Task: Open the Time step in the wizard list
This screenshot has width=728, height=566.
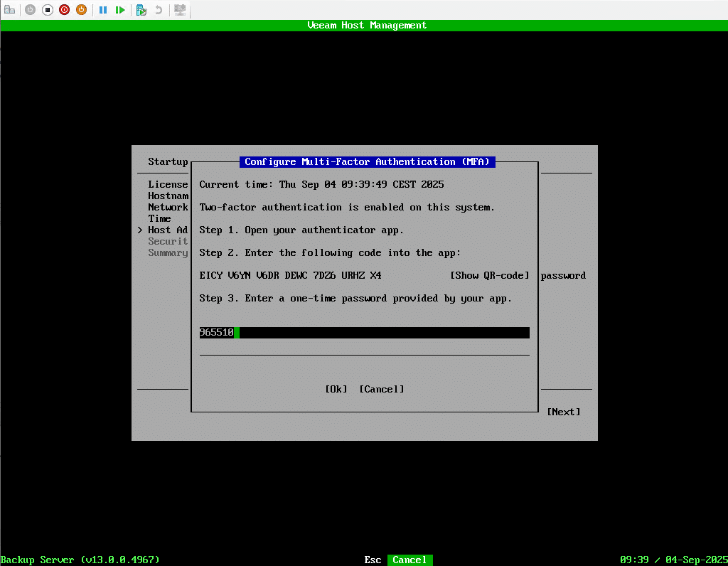Action: click(x=159, y=218)
